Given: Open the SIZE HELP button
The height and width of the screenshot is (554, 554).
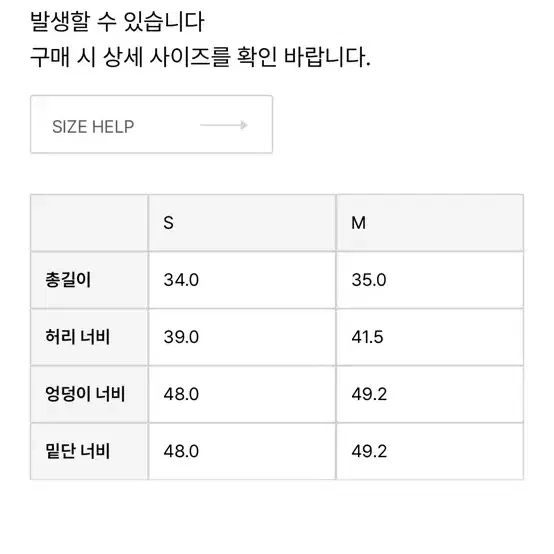Looking at the screenshot, I should coord(151,124).
